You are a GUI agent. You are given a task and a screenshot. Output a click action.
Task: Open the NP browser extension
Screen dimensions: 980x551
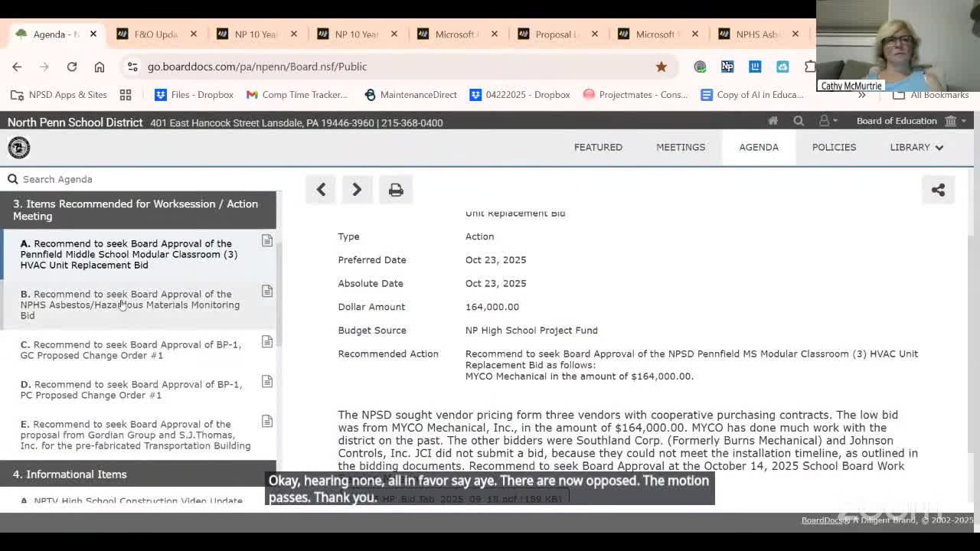727,67
